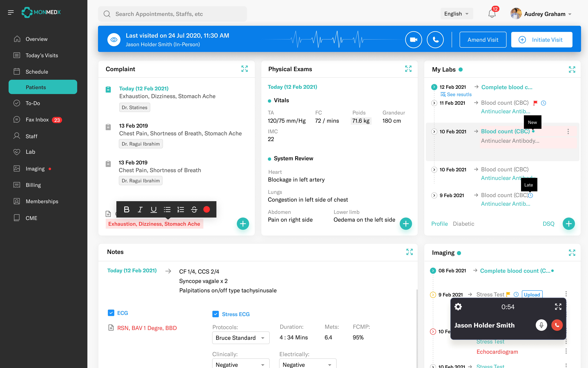Image resolution: width=588 pixels, height=368 pixels.
Task: Click the red flag on 11 Feb 2021 lab
Action: (535, 103)
